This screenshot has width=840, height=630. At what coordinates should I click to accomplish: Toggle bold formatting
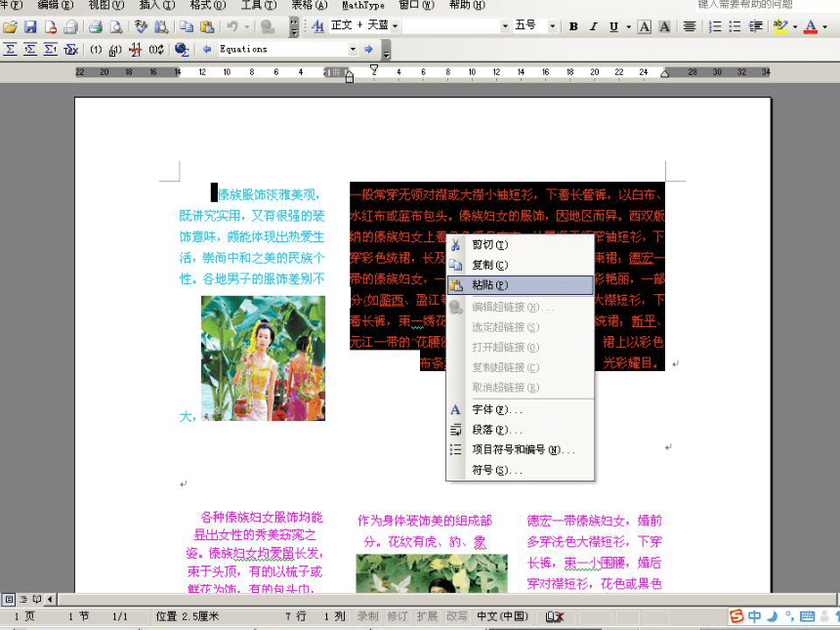click(573, 26)
